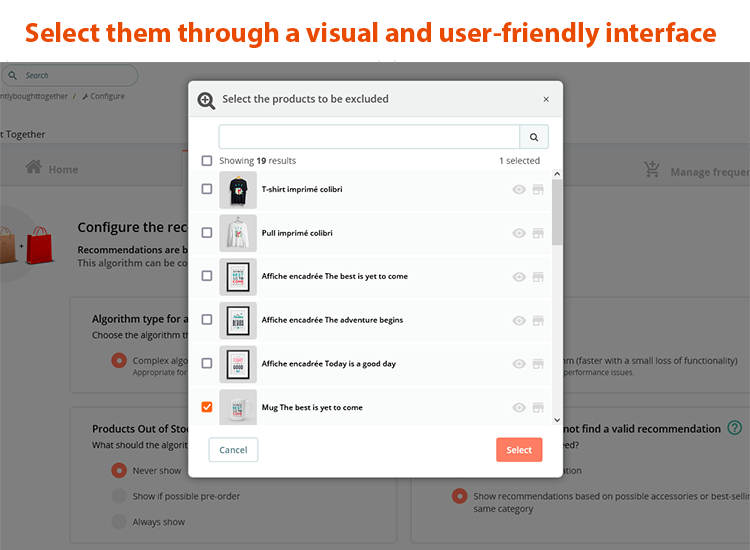
Task: Uncheck Mug The best is yet to come
Action: pos(207,407)
